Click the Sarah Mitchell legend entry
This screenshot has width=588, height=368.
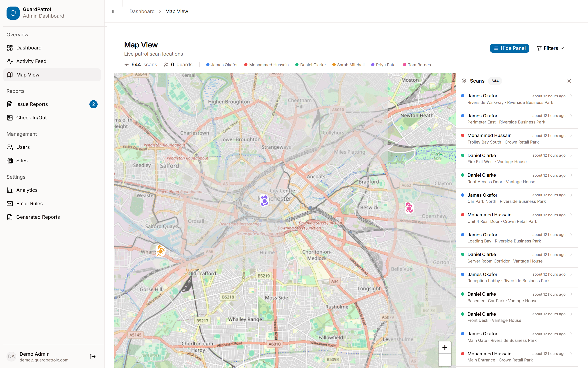[348, 65]
